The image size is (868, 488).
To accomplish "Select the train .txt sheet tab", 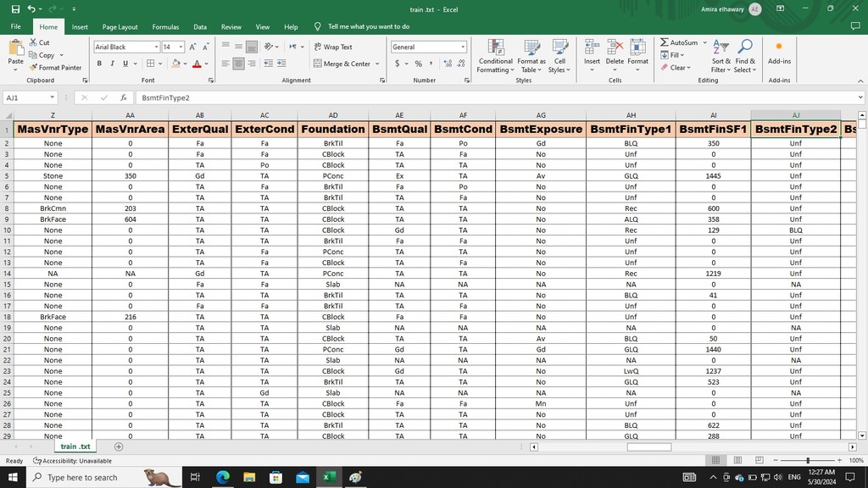I will coord(75,446).
